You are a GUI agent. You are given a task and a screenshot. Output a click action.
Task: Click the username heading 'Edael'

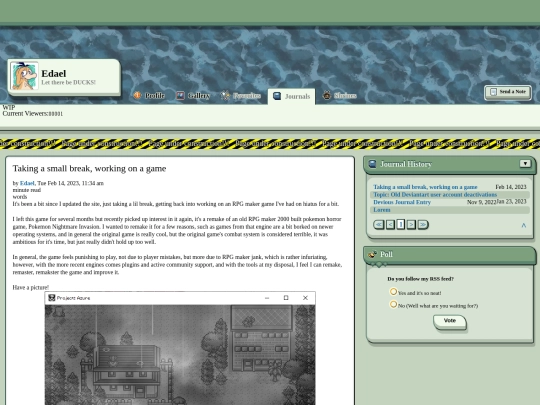click(x=54, y=73)
